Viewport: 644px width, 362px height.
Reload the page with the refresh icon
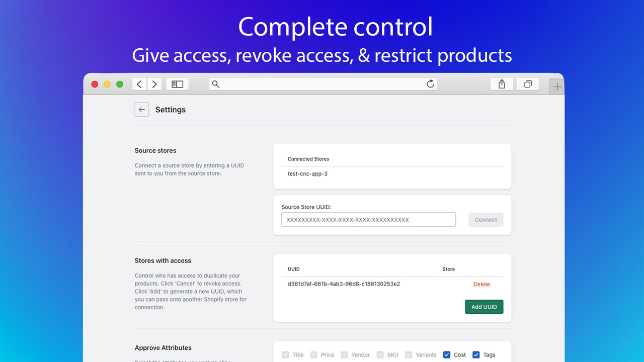pos(430,84)
